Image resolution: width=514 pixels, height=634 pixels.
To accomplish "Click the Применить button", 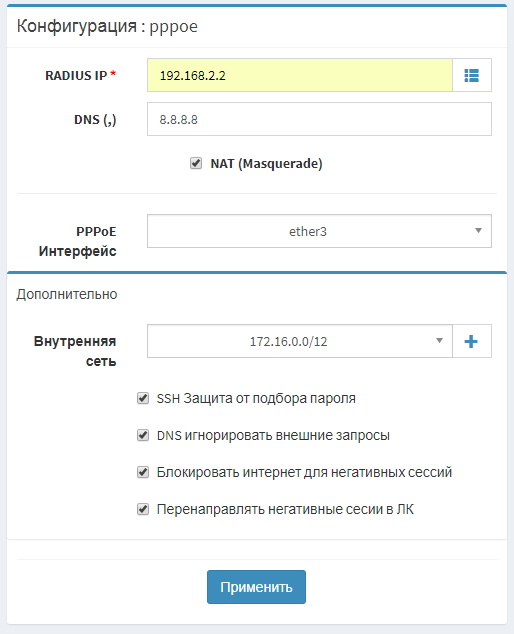I will tap(256, 587).
